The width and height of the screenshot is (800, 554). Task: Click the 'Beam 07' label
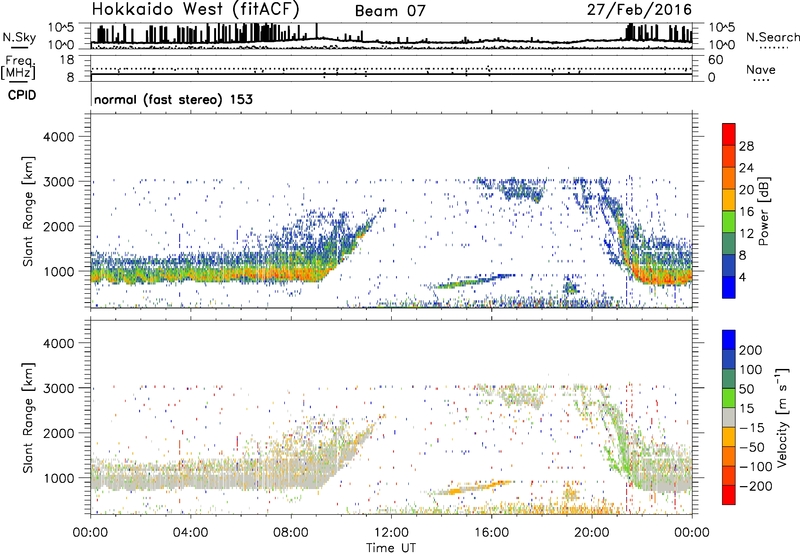(x=390, y=11)
